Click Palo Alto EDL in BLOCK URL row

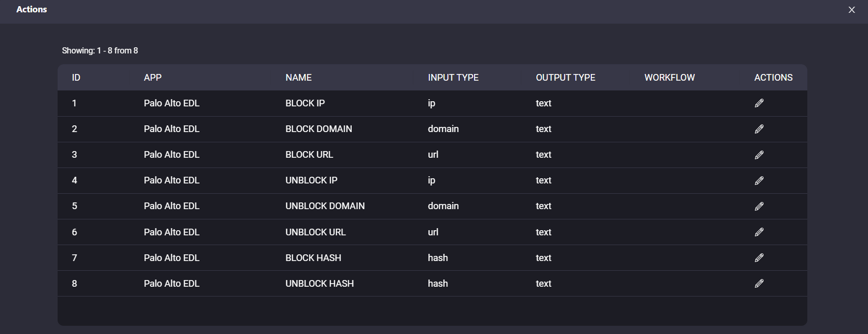172,155
